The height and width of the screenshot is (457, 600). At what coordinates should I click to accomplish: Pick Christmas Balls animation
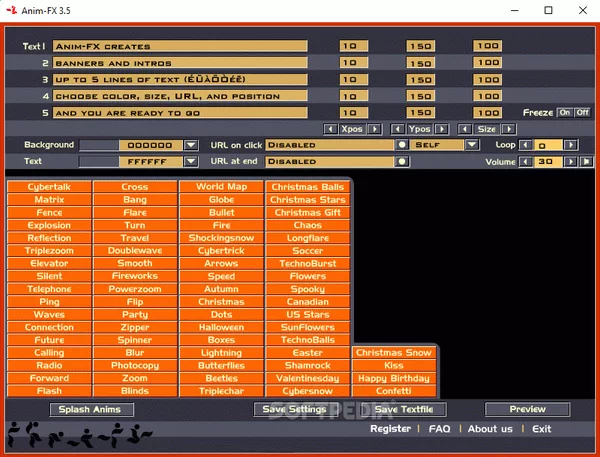308,187
